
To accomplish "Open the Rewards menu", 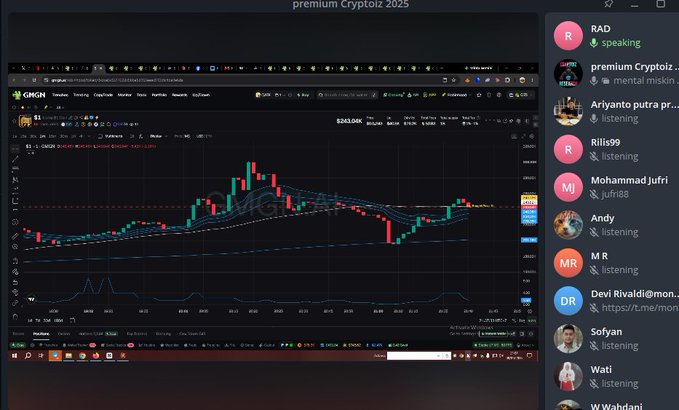I will [x=179, y=95].
